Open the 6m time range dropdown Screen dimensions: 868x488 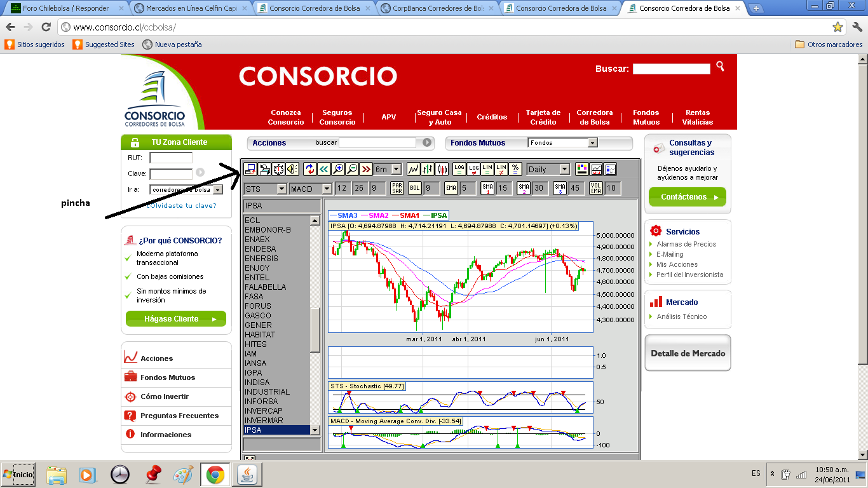388,169
